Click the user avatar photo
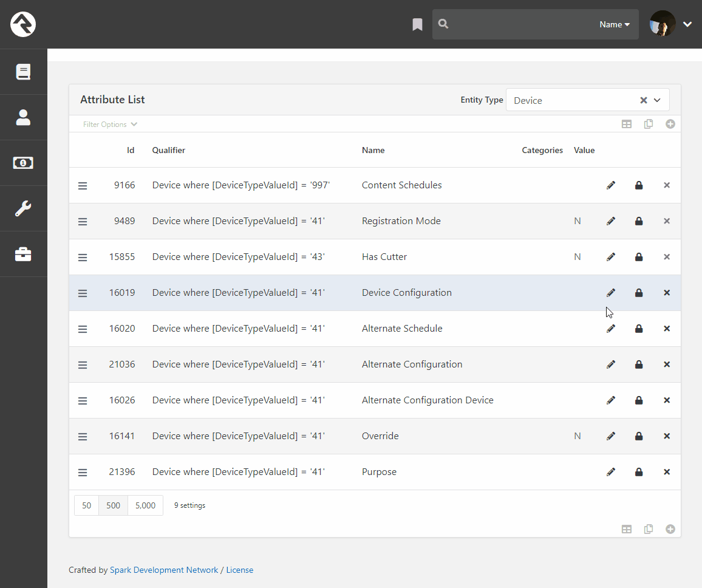Viewport: 702px width, 588px height. 663,24
